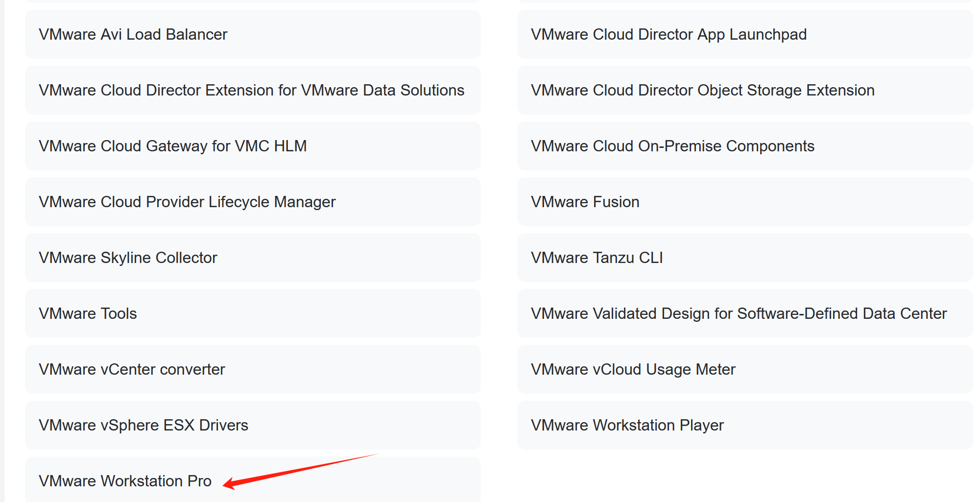Open VMware Cloud On-Premise Components
This screenshot has width=980, height=502.
coord(745,146)
